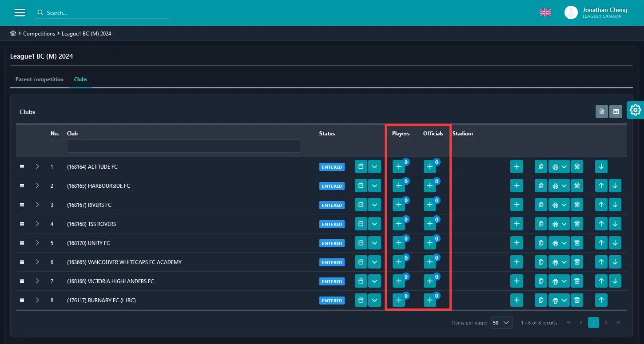
Task: Click the No. column header
Action: [55, 133]
